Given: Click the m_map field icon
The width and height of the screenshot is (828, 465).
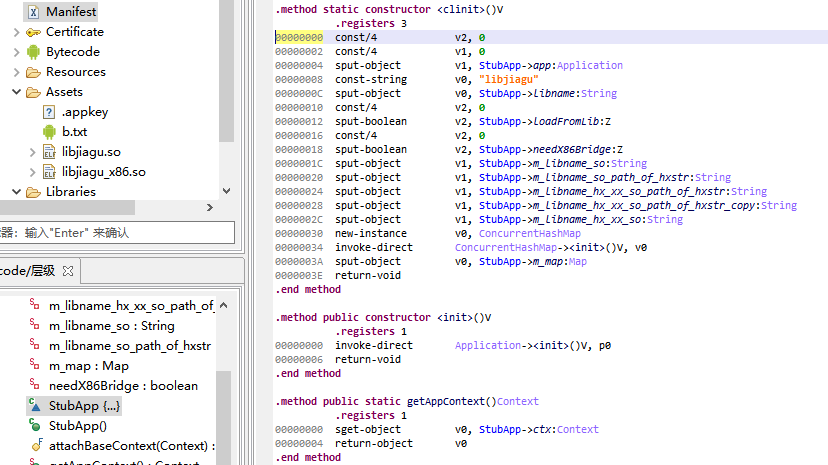Looking at the screenshot, I should pos(34,364).
